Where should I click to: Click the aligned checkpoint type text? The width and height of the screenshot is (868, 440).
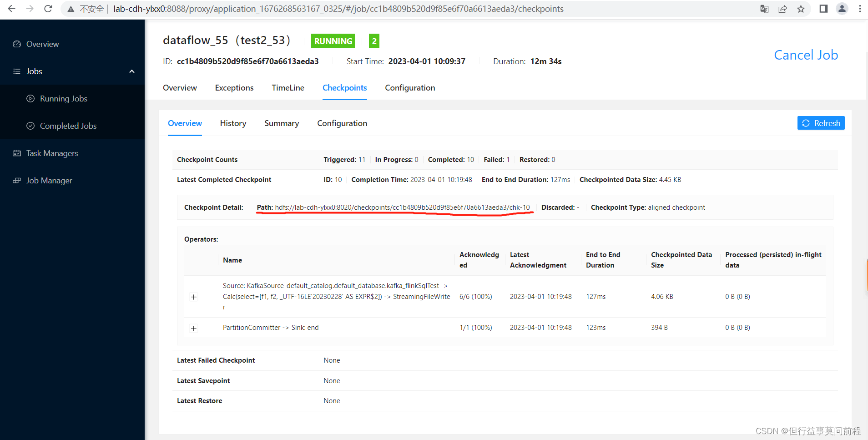point(676,207)
